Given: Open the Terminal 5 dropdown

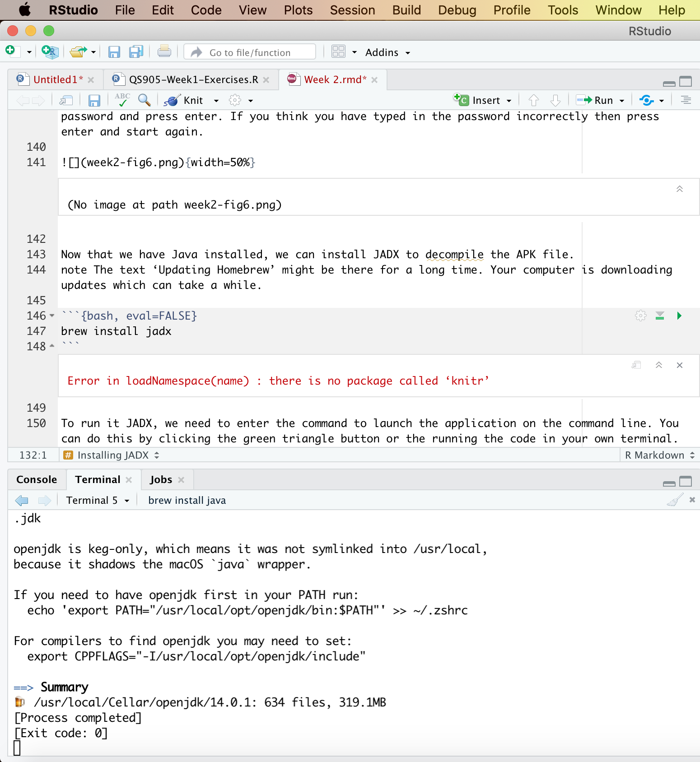Looking at the screenshot, I should coord(98,500).
